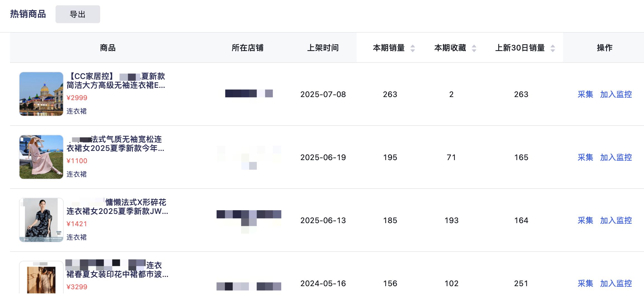This screenshot has height=304, width=644.
Task: Click 加入监控 for the 2025-06-19 product
Action: pos(616,157)
